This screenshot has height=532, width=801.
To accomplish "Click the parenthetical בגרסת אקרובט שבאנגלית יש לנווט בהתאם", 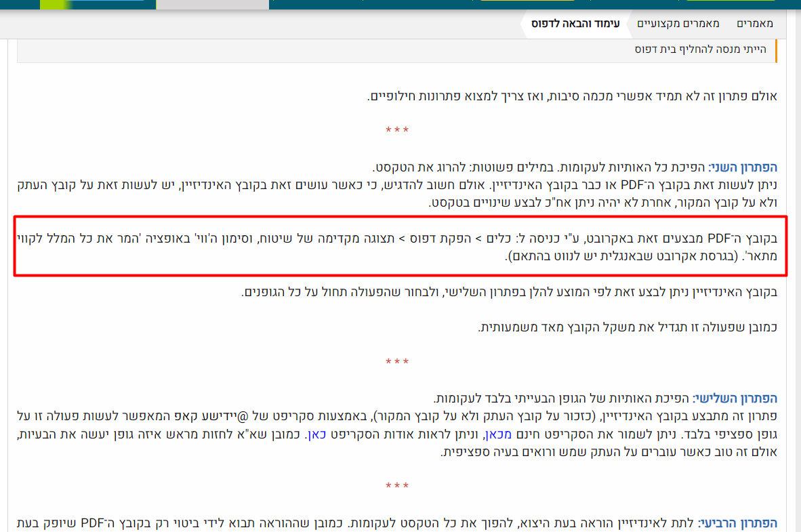I will pos(621,256).
